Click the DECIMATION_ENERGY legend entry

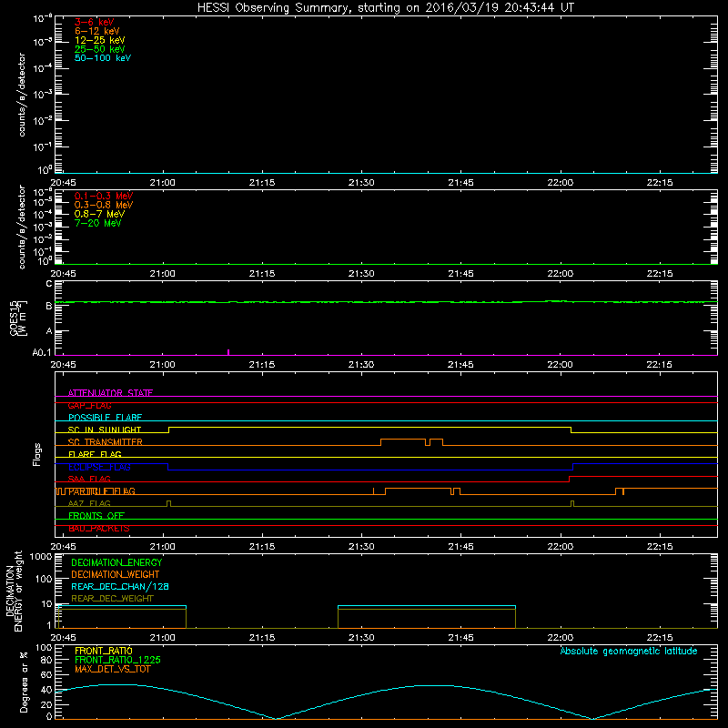(116, 562)
